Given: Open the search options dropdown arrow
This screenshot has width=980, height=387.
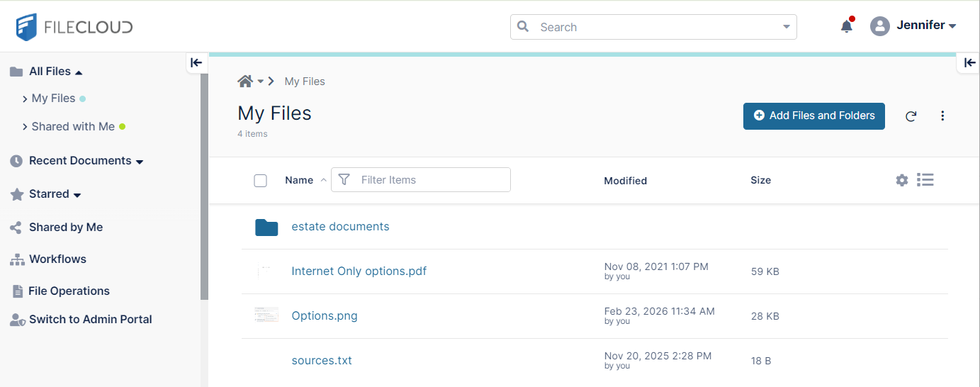Looking at the screenshot, I should pos(786,27).
